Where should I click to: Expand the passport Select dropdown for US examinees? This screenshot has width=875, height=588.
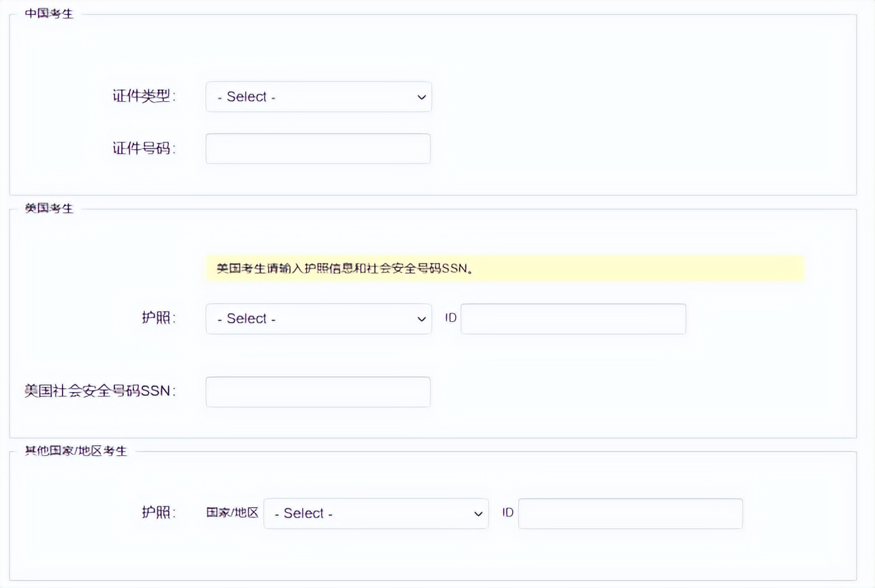(318, 319)
